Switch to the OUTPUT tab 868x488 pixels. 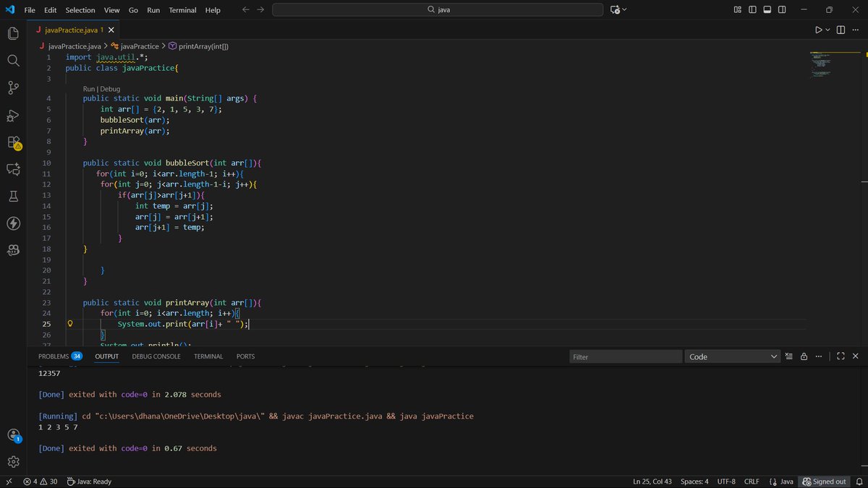[x=107, y=356]
